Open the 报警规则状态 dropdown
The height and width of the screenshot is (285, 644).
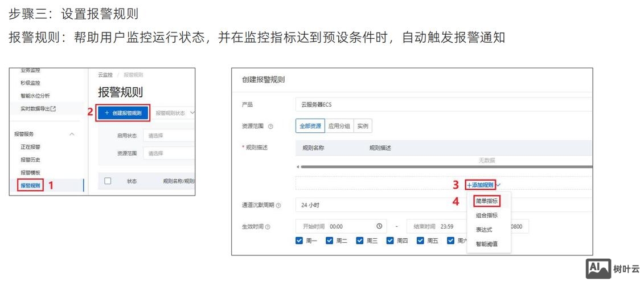point(175,113)
